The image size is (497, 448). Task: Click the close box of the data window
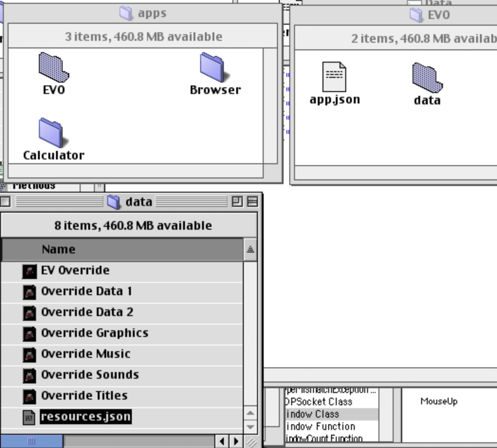click(x=5, y=202)
